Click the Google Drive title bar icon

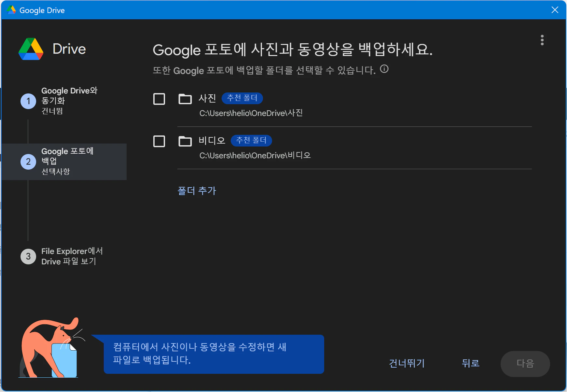point(11,10)
